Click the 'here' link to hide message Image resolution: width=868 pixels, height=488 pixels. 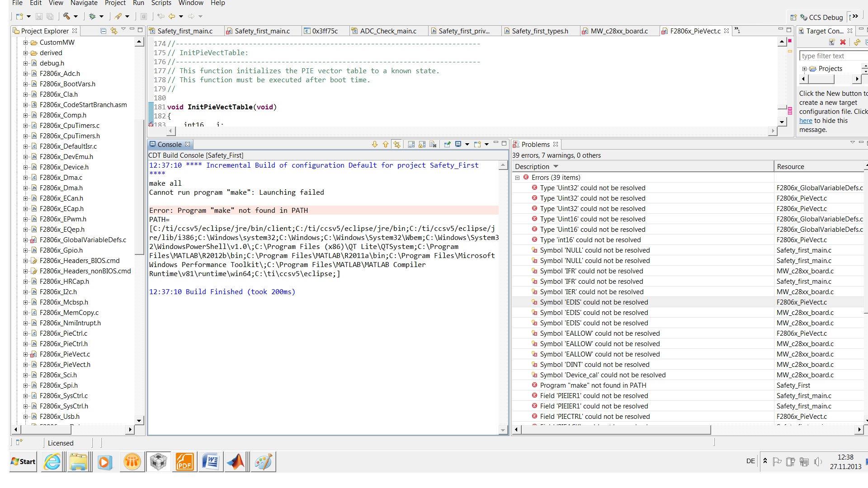[x=805, y=121]
